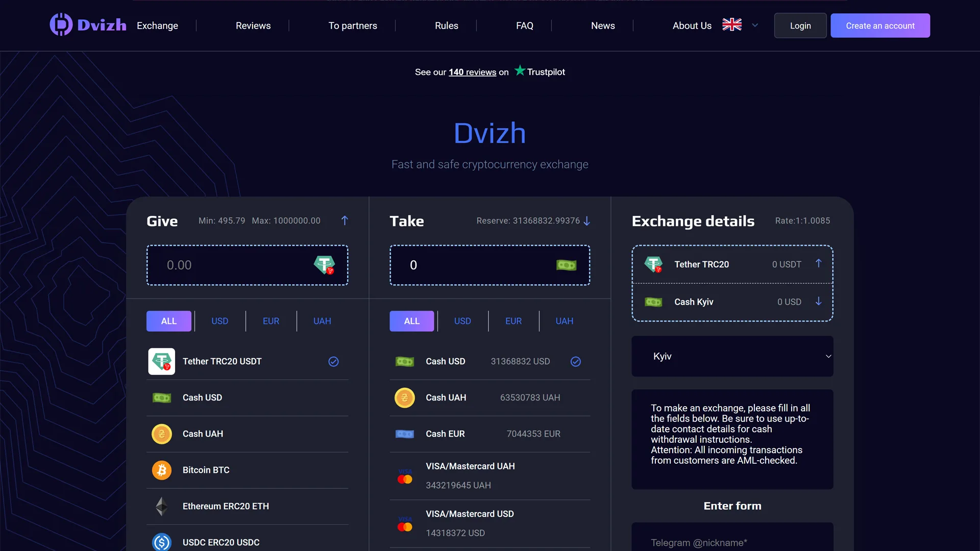Viewport: 980px width, 551px height.
Task: Filter Give list by USD
Action: coord(220,321)
